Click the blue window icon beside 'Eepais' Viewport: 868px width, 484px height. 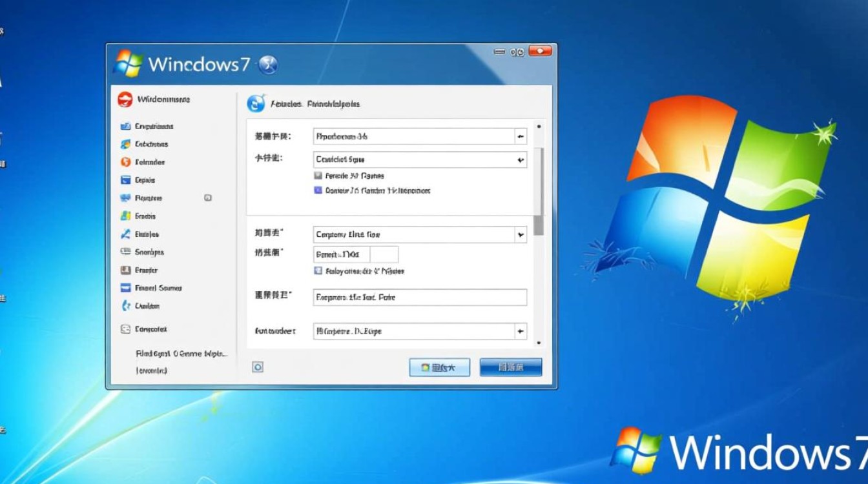pyautogui.click(x=125, y=180)
